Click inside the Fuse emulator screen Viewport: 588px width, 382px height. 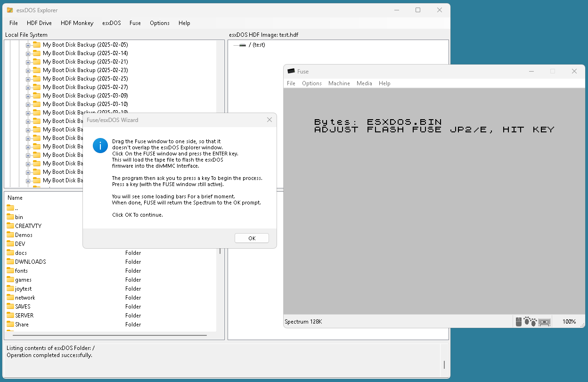pos(434,201)
